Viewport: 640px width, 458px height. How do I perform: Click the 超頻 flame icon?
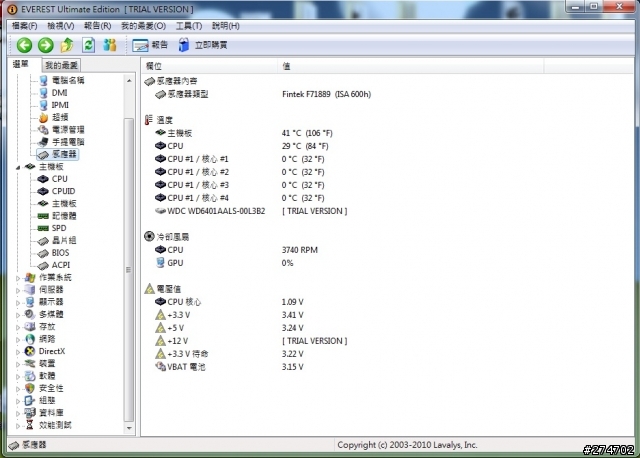[x=43, y=118]
